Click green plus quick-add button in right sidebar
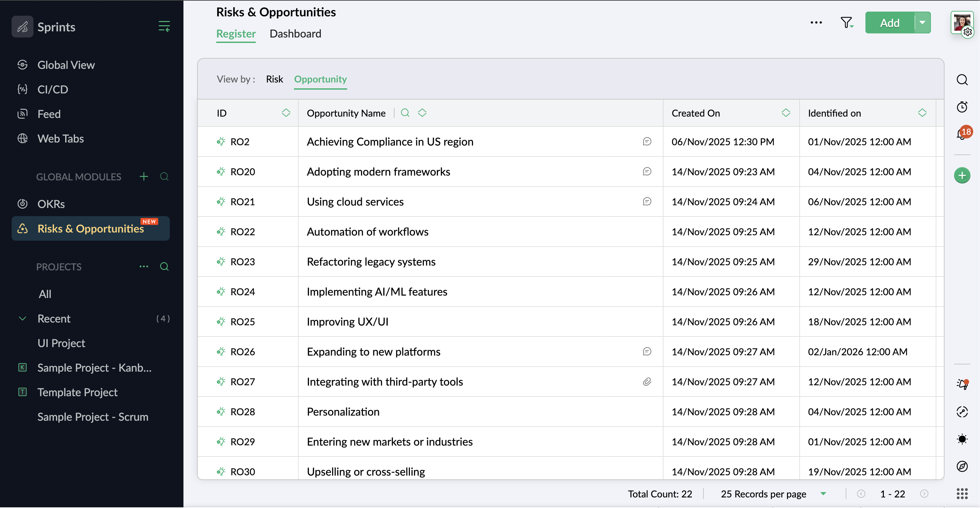Image resolution: width=980 pixels, height=508 pixels. (x=962, y=175)
